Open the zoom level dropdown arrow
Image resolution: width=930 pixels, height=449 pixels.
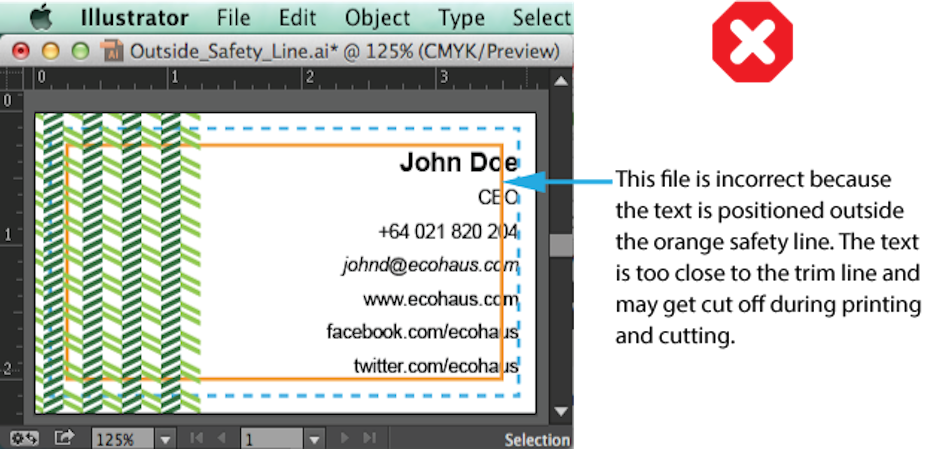(166, 439)
